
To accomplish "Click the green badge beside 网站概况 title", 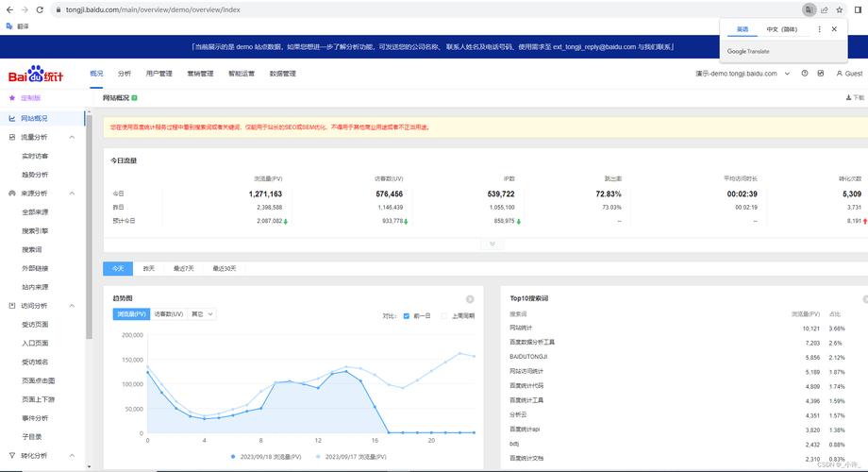I will 135,98.
